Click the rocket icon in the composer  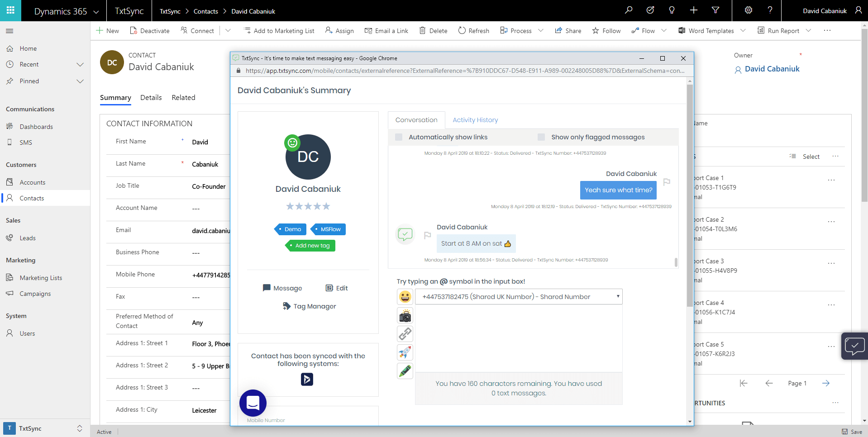click(405, 352)
